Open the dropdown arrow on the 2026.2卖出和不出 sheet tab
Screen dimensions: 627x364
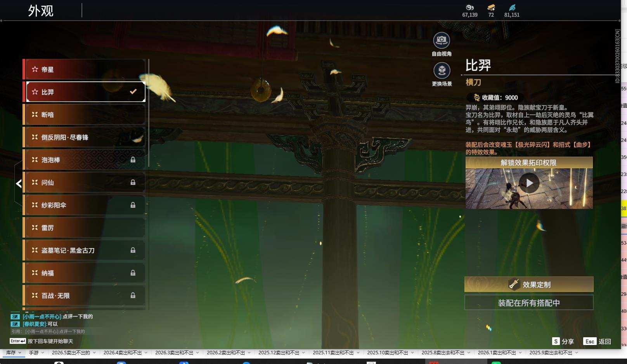coord(249,353)
